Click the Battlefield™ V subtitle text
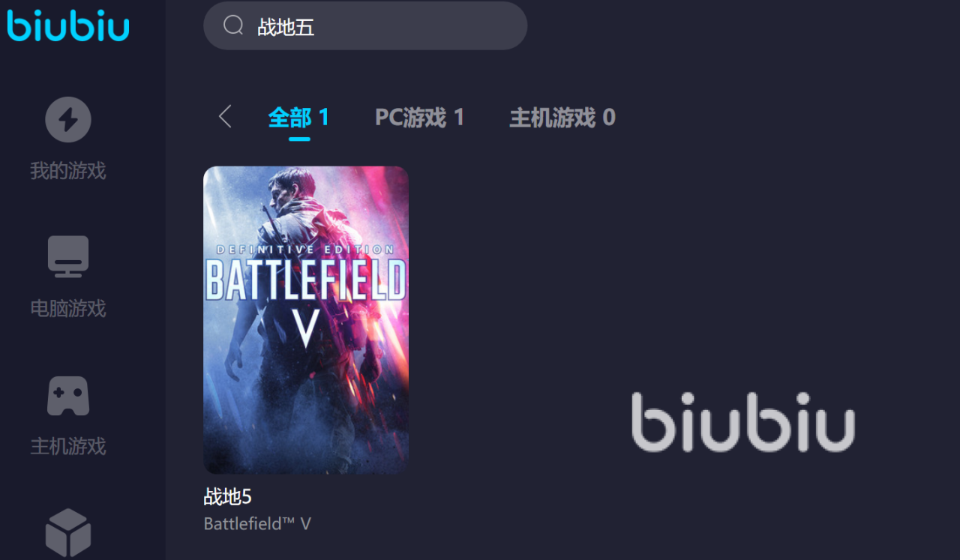 pyautogui.click(x=257, y=523)
